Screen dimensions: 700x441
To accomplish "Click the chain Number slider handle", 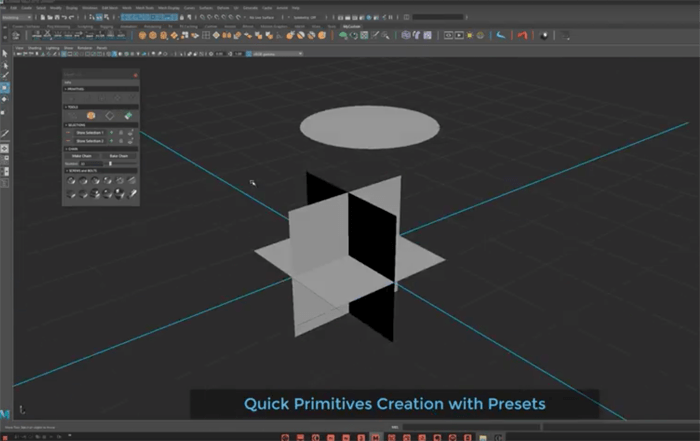I will 110,164.
